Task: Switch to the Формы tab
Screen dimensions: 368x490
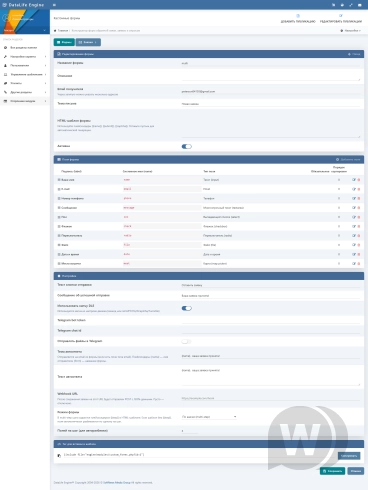Action: click(x=64, y=42)
